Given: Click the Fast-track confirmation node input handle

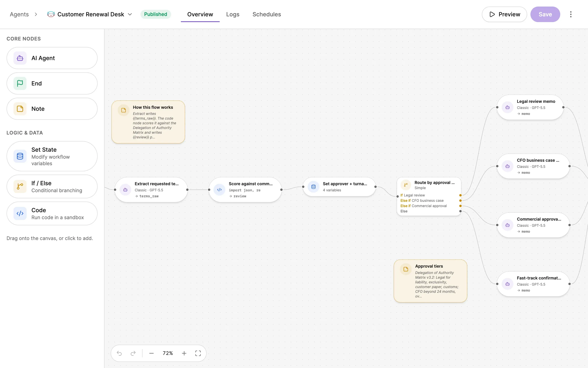Looking at the screenshot, I should [497, 284].
